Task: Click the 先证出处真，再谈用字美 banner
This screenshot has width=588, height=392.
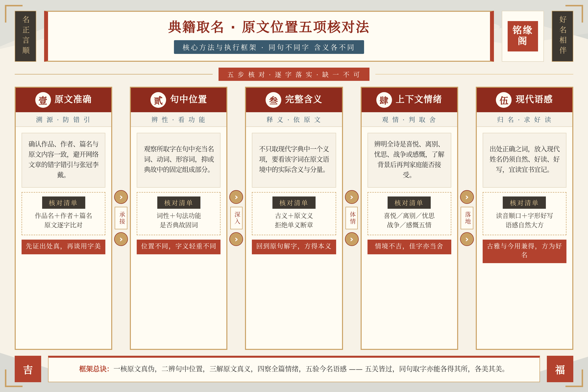Action: [63, 247]
